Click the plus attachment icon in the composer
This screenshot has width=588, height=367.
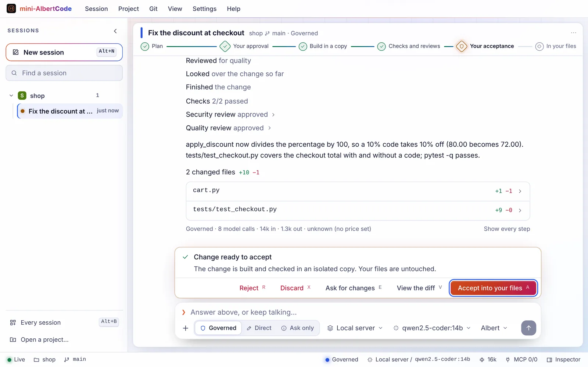(186, 328)
